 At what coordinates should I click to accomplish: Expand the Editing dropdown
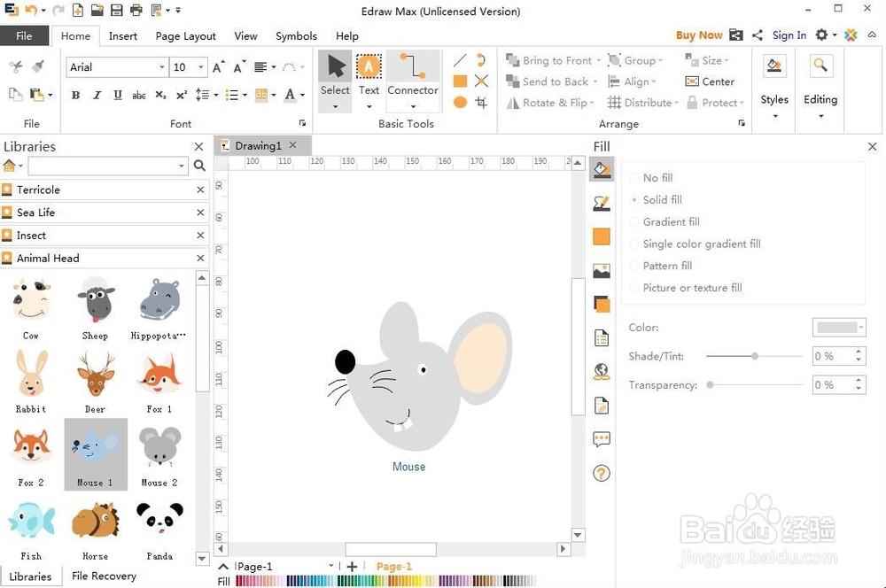(820, 116)
